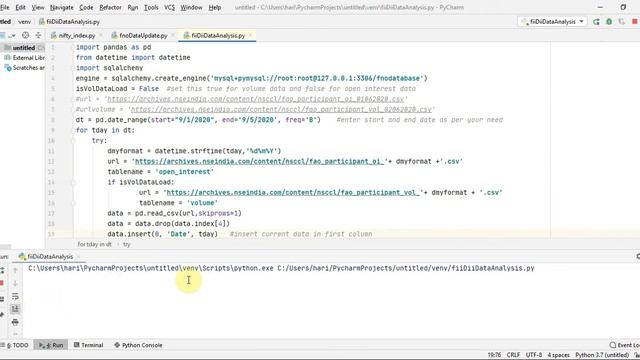Close the fiiDiiDataAnalysis.py editor tab

coord(251,36)
